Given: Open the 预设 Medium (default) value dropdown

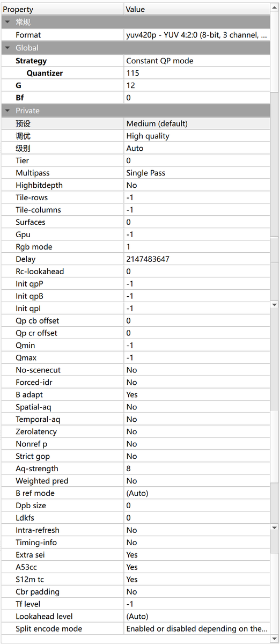Looking at the screenshot, I should tap(197, 123).
